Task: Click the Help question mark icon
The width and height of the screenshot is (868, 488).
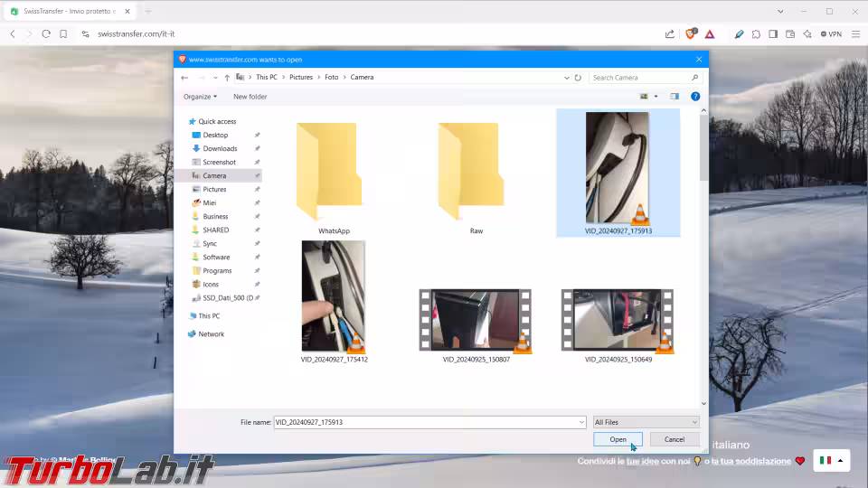Action: (x=695, y=97)
